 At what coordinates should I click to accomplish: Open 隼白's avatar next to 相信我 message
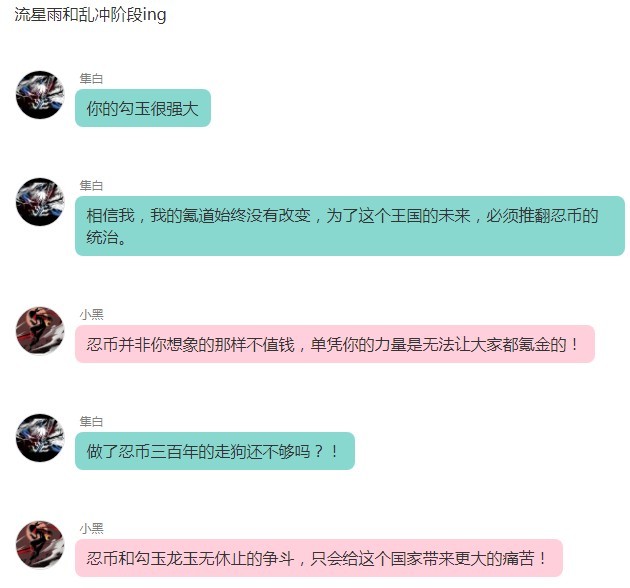[40, 202]
